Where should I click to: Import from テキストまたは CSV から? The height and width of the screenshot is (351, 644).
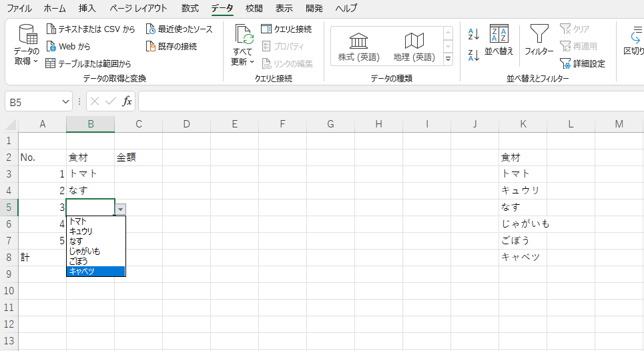(90, 29)
